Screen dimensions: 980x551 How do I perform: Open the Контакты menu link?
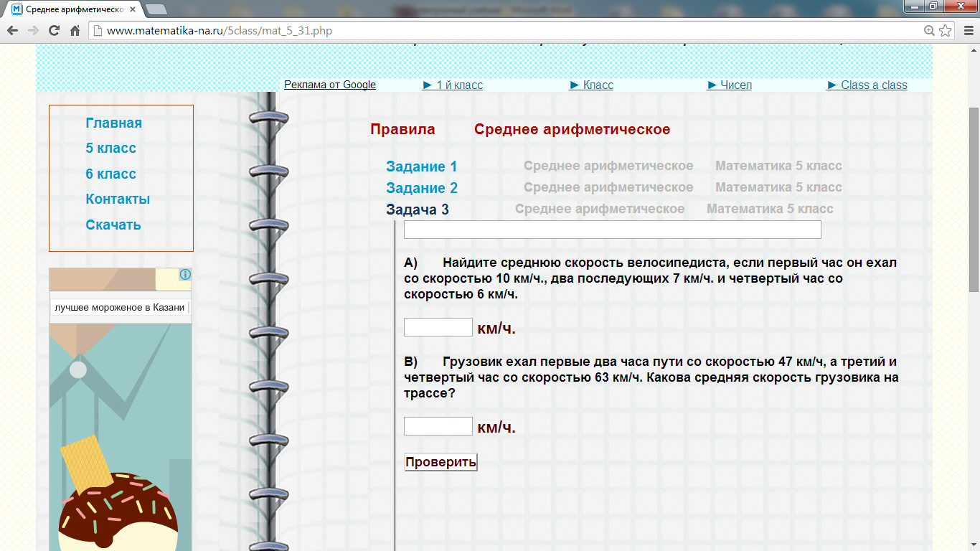[x=118, y=199]
